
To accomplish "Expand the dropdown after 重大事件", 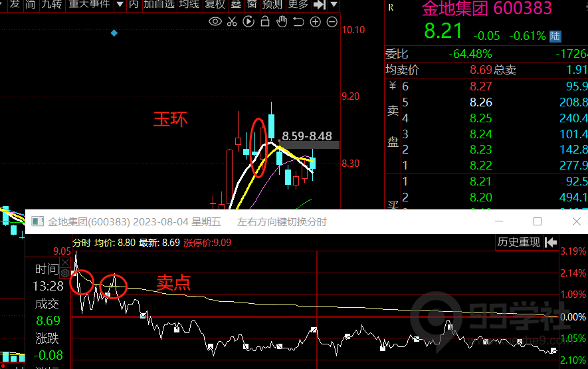I will pos(119,5).
